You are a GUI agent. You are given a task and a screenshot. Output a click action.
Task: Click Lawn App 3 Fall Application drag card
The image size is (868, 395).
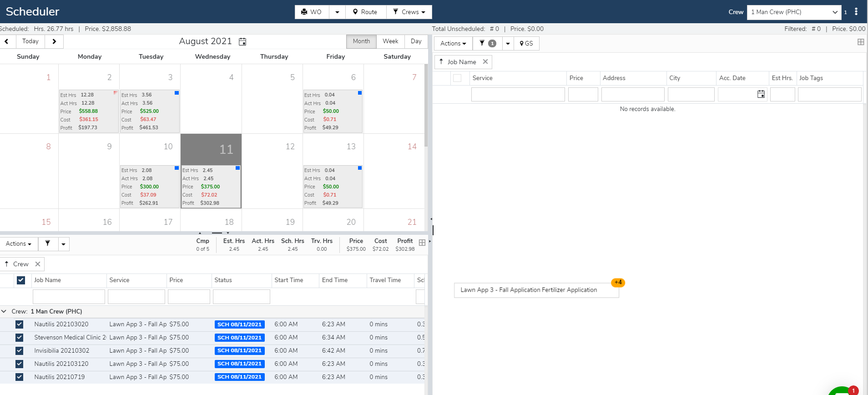click(536, 290)
